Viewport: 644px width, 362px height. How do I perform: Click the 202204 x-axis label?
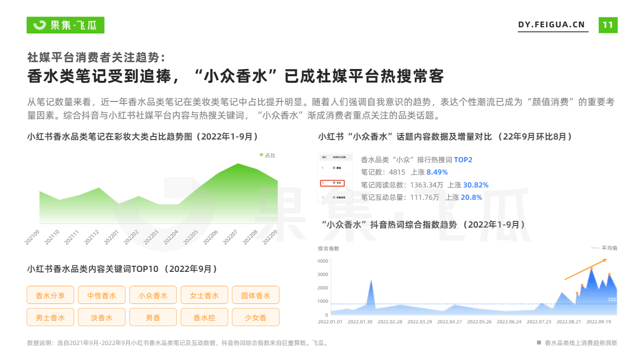coord(171,238)
